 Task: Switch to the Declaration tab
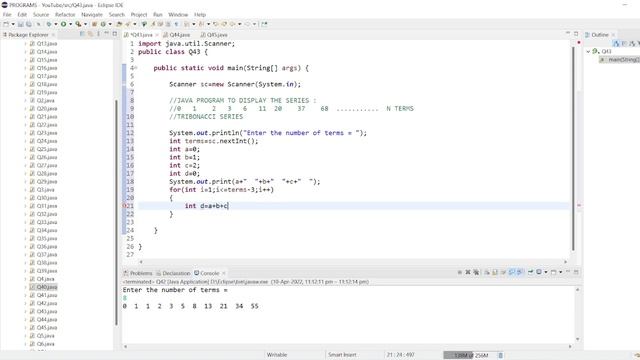click(173, 273)
